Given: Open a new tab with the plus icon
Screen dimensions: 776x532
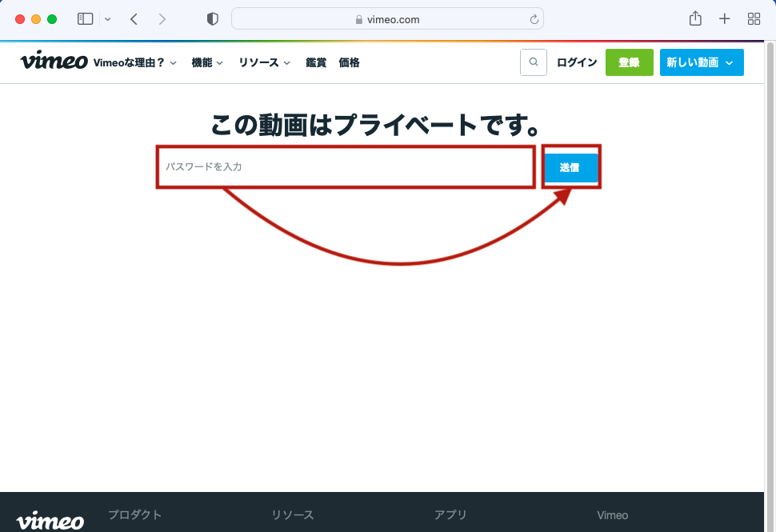Looking at the screenshot, I should (725, 19).
